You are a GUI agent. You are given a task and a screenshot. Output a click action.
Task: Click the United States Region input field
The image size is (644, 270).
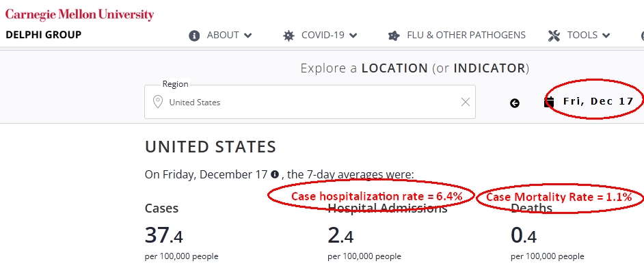pyautogui.click(x=310, y=102)
